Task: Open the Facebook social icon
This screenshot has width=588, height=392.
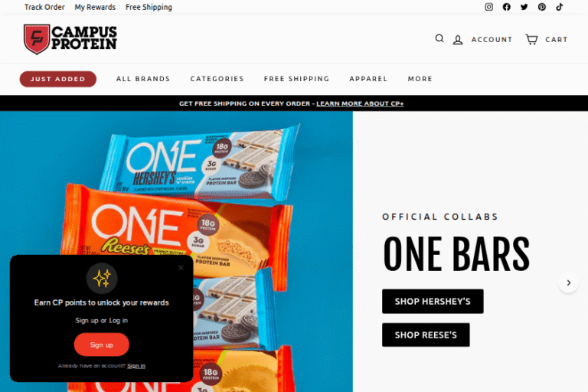Action: (507, 7)
